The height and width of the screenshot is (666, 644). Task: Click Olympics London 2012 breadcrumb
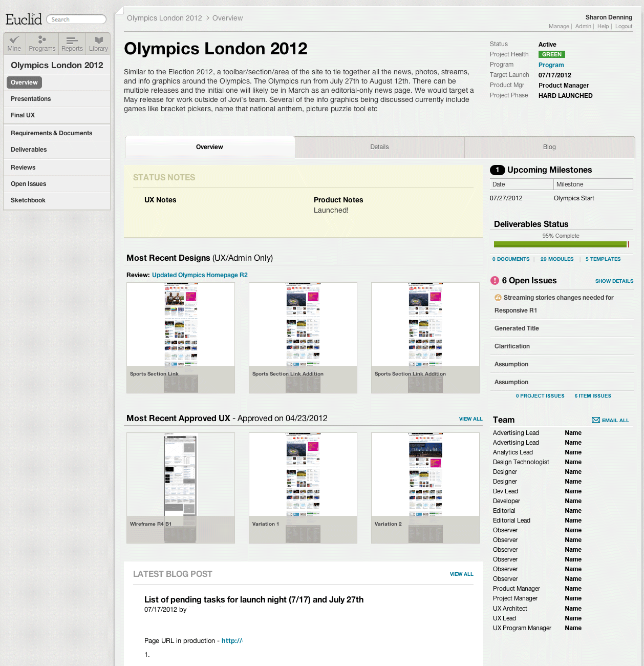[164, 18]
